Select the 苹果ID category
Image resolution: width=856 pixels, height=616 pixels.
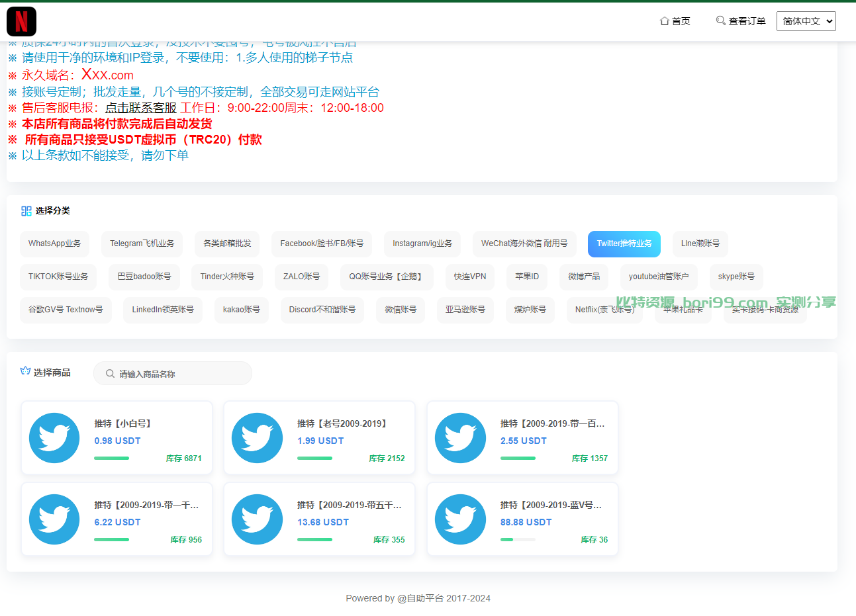(527, 277)
